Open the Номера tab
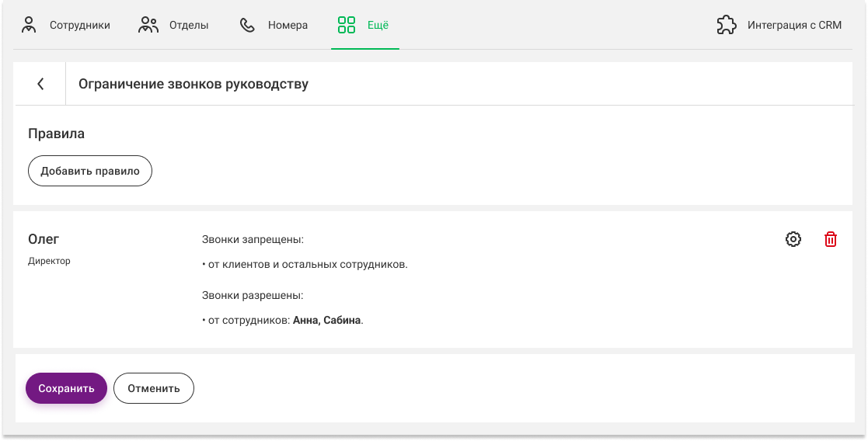The height and width of the screenshot is (441, 868). click(x=288, y=25)
